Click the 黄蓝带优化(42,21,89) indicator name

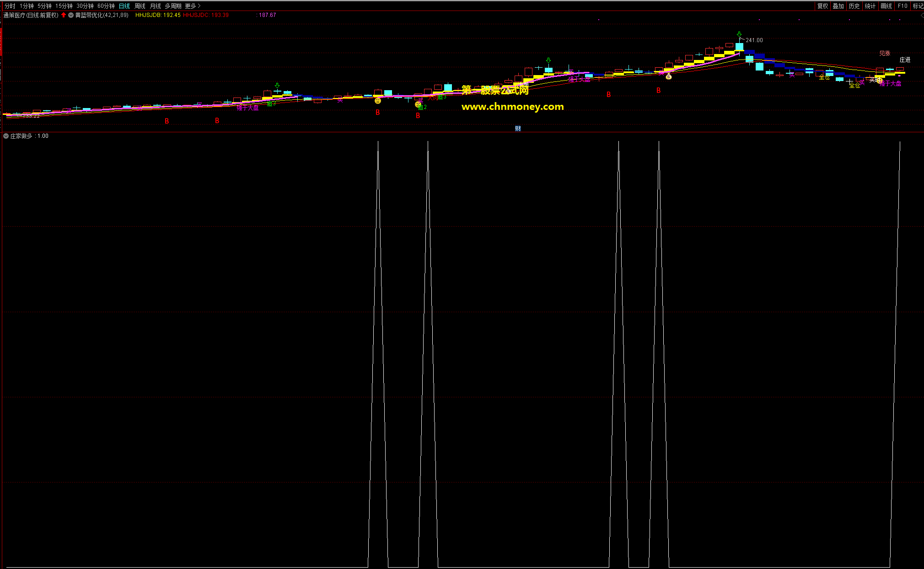coord(102,15)
